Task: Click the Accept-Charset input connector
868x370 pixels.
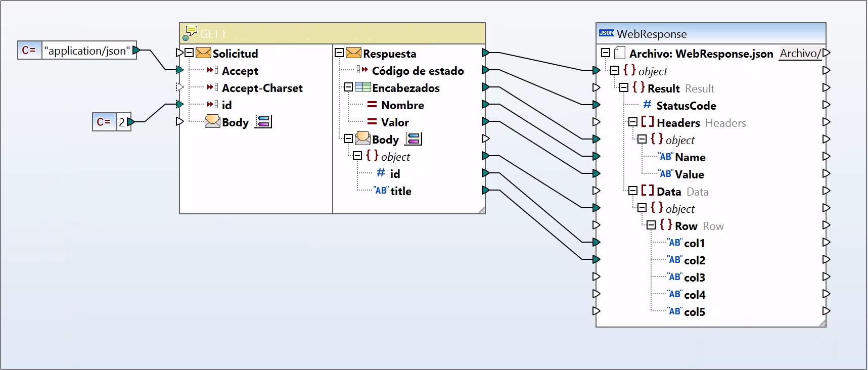Action: 179,87
